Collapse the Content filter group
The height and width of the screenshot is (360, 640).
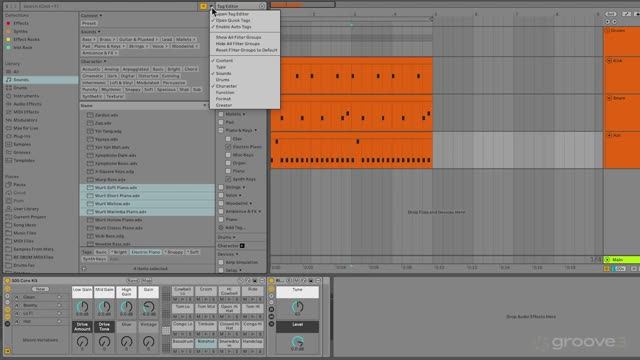(x=91, y=16)
